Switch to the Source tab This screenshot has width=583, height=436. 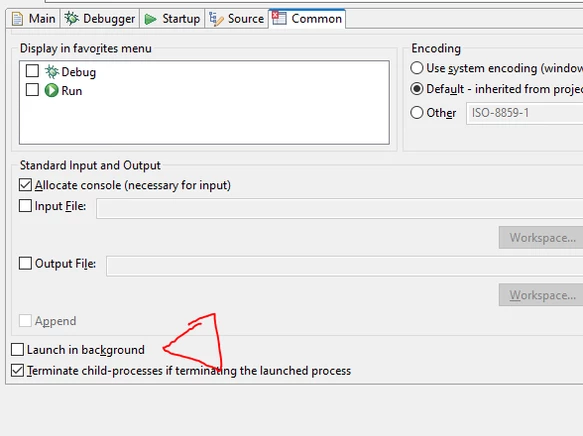(236, 19)
